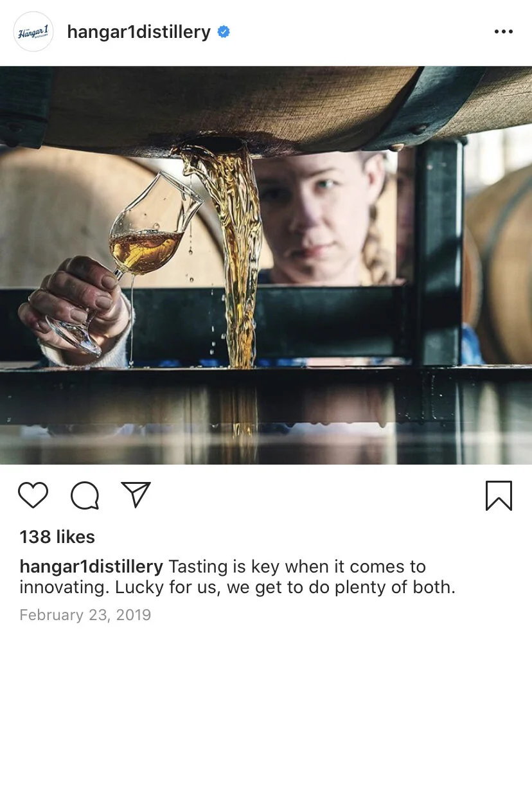Screen dimensions: 532x802
Task: Click the blue verified badge
Action: 224,31
